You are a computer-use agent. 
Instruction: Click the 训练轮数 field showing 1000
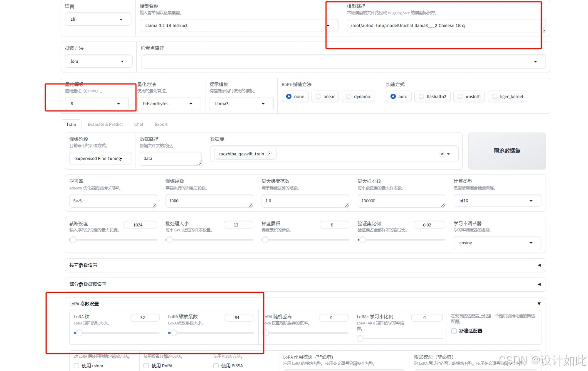point(209,201)
